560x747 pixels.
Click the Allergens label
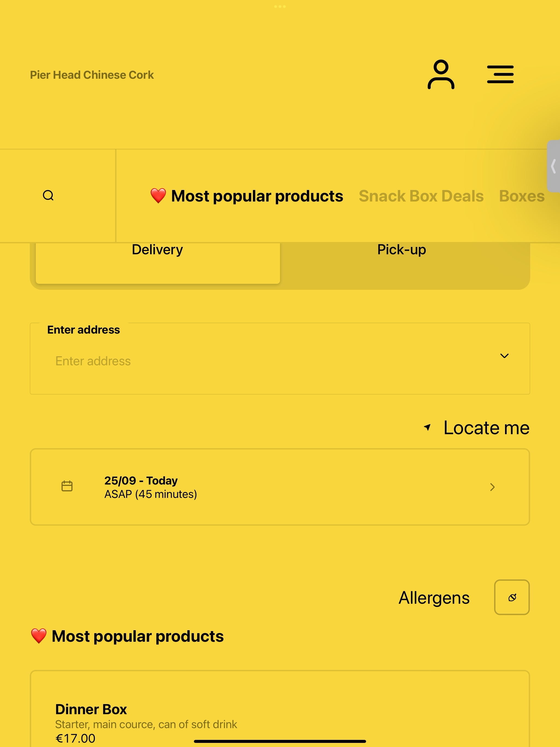tap(434, 598)
